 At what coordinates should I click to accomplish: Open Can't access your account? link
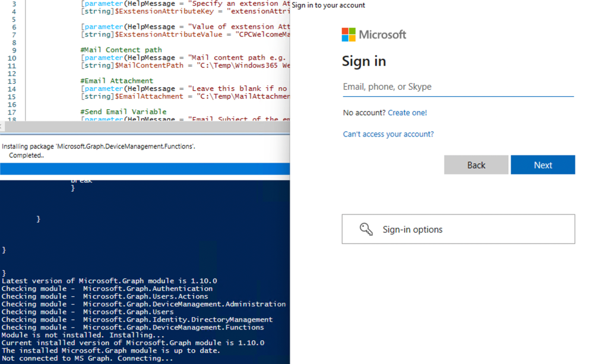[388, 134]
